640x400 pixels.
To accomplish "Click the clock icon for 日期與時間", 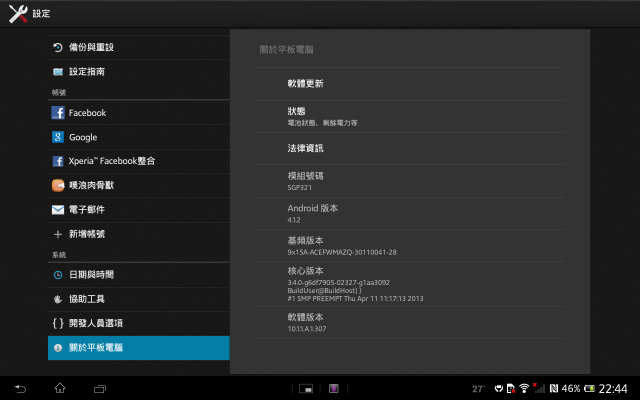I will (58, 275).
